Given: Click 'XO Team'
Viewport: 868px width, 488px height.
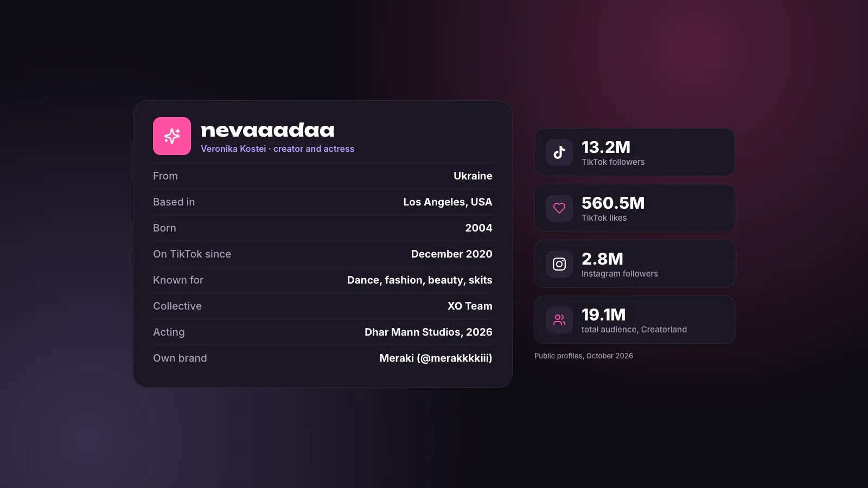Looking at the screenshot, I should (470, 306).
